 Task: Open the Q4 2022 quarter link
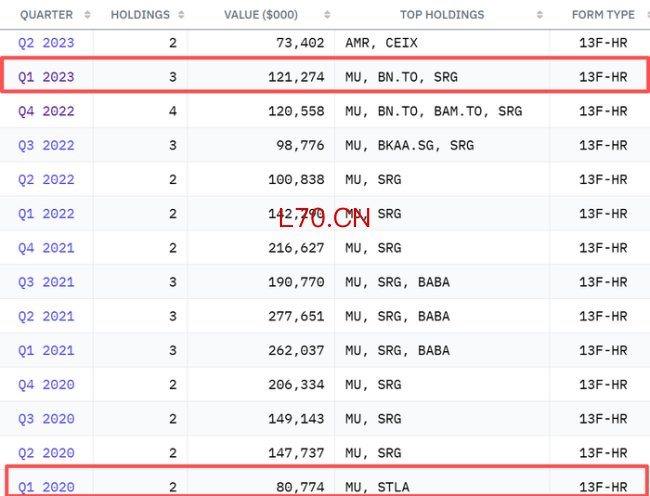(x=46, y=111)
